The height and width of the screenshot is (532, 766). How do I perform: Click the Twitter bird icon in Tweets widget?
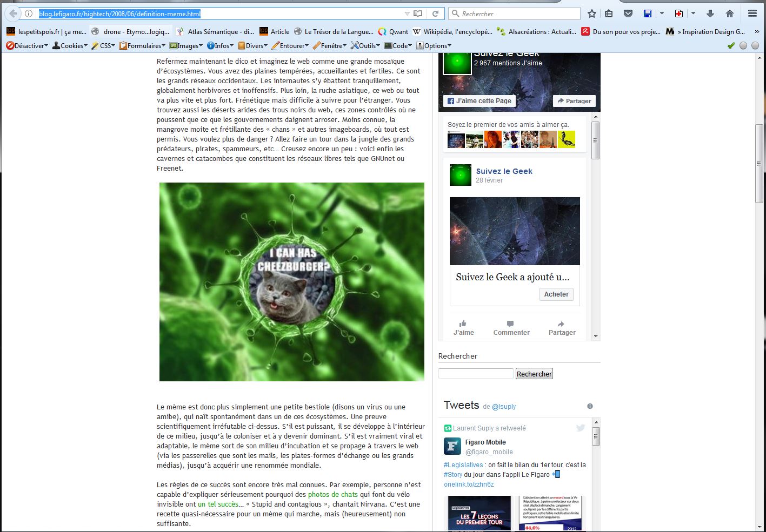pos(581,428)
